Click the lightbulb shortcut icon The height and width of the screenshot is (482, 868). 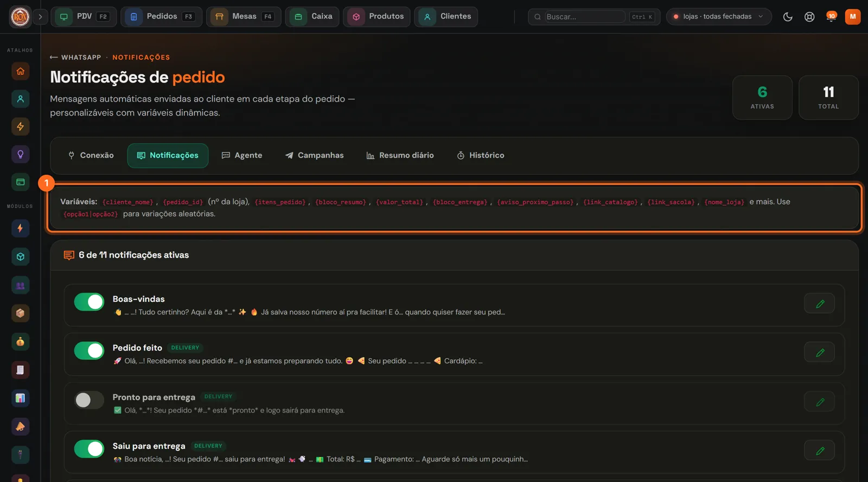click(20, 154)
